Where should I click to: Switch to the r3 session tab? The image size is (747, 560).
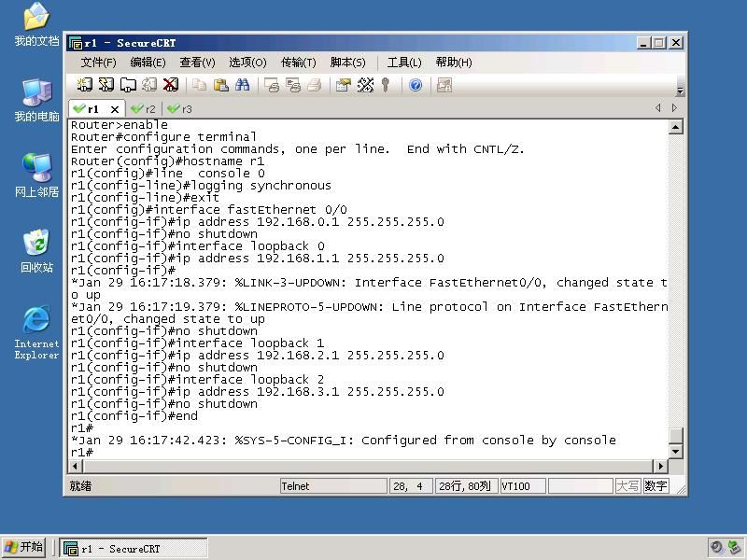180,109
